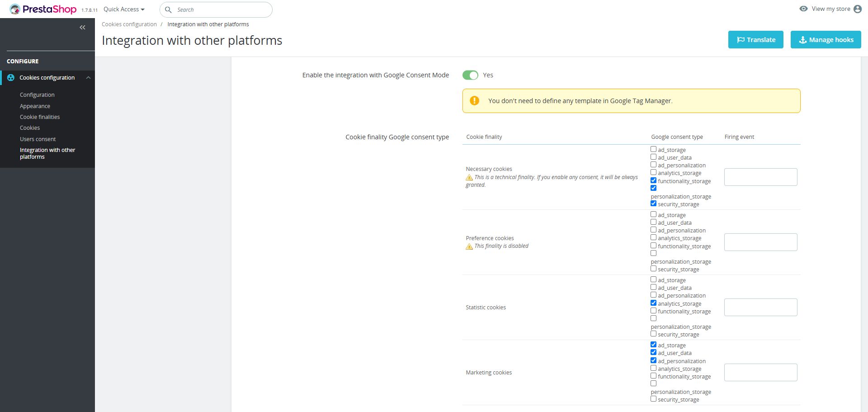Open the Quick Access dropdown
Viewport: 868px width, 412px height.
point(124,9)
